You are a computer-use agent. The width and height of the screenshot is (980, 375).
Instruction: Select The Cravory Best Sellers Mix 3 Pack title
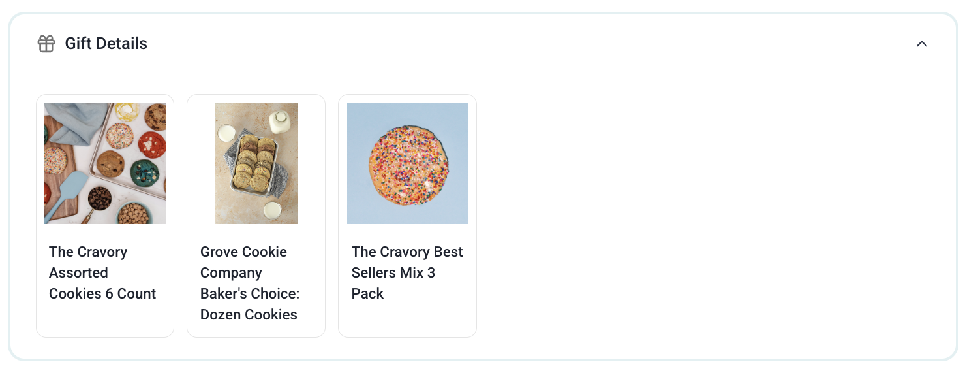(407, 272)
